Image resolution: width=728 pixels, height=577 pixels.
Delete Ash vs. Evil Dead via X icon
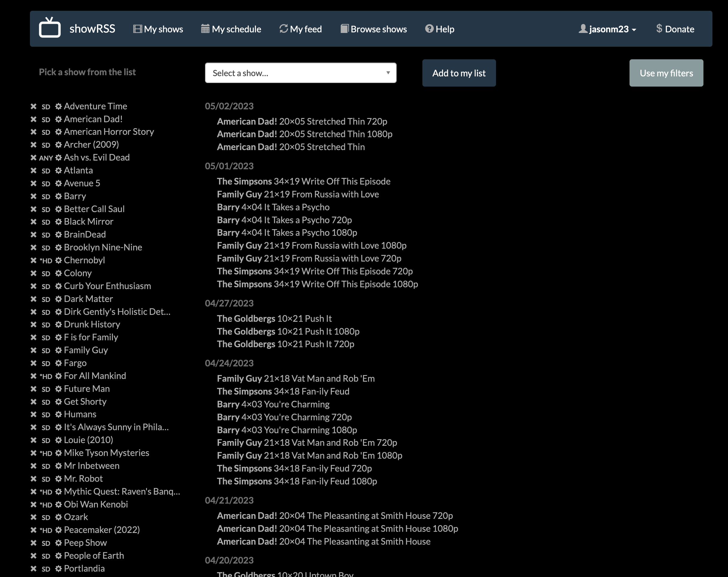click(34, 158)
